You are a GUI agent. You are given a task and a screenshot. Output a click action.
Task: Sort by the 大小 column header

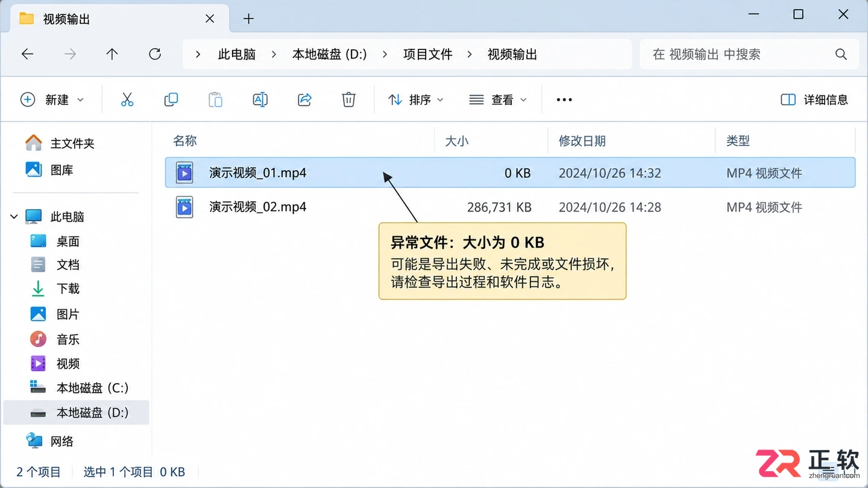point(457,141)
